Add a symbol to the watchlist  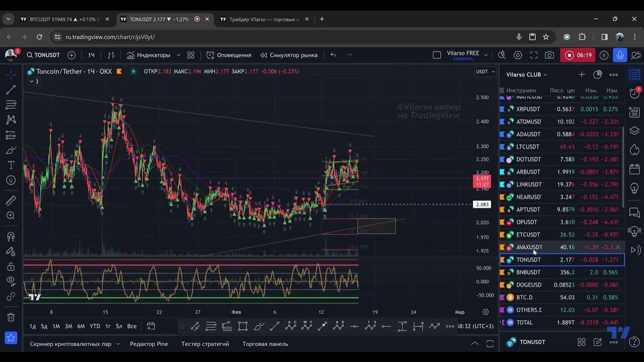point(582,74)
